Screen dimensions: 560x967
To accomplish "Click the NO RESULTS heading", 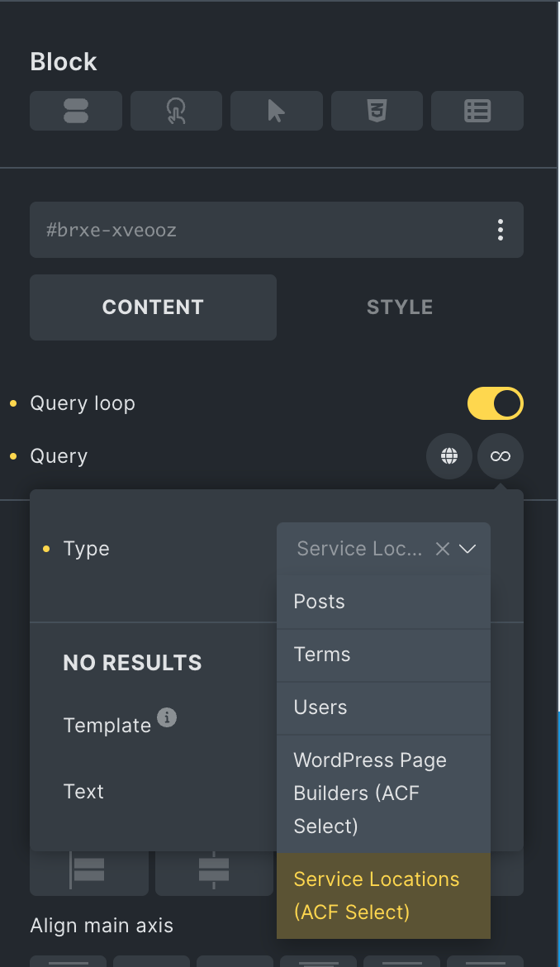I will pyautogui.click(x=132, y=663).
